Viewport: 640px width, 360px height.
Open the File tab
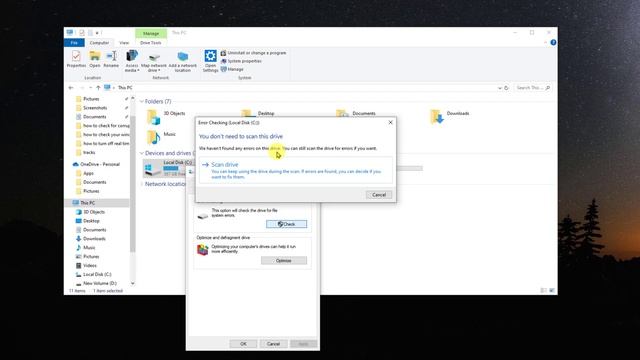74,42
